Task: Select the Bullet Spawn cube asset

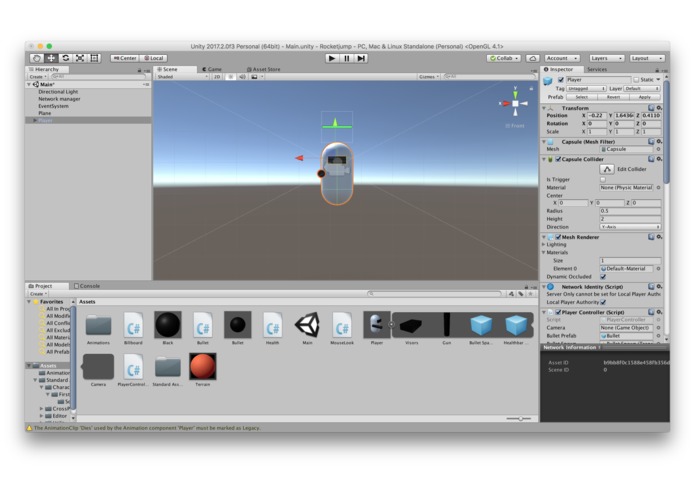Action: tap(481, 328)
